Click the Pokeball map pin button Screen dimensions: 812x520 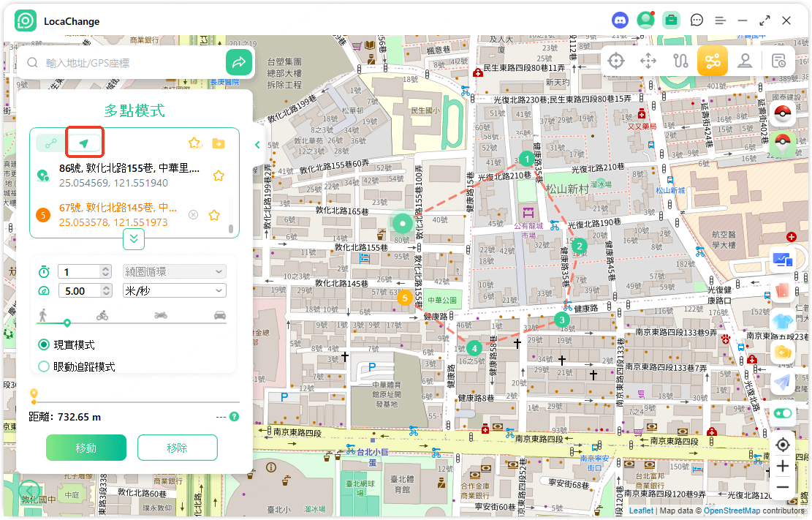tap(783, 143)
